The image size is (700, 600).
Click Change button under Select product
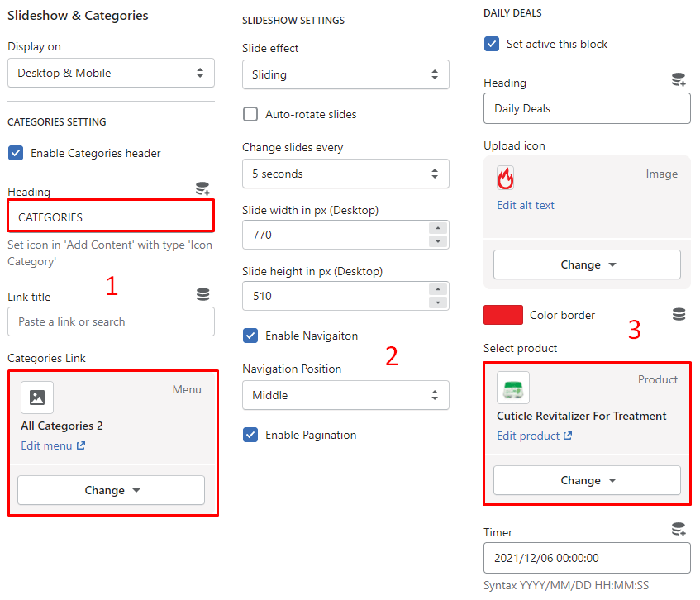[587, 480]
